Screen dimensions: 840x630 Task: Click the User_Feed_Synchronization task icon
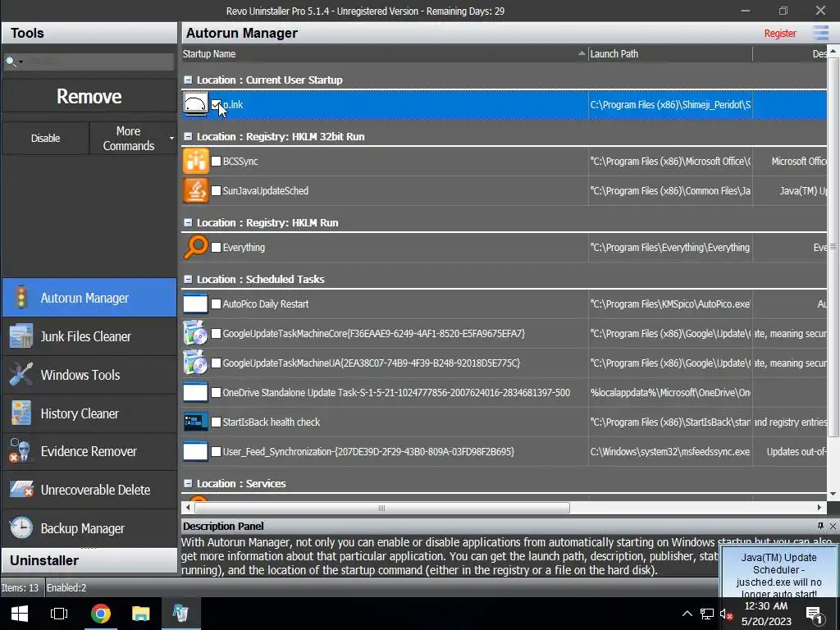[195, 452]
